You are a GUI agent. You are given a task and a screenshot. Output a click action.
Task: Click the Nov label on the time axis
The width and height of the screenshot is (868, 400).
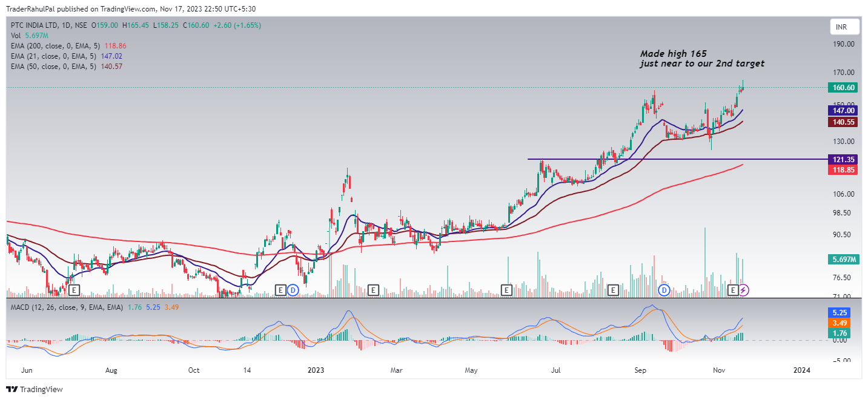(720, 369)
